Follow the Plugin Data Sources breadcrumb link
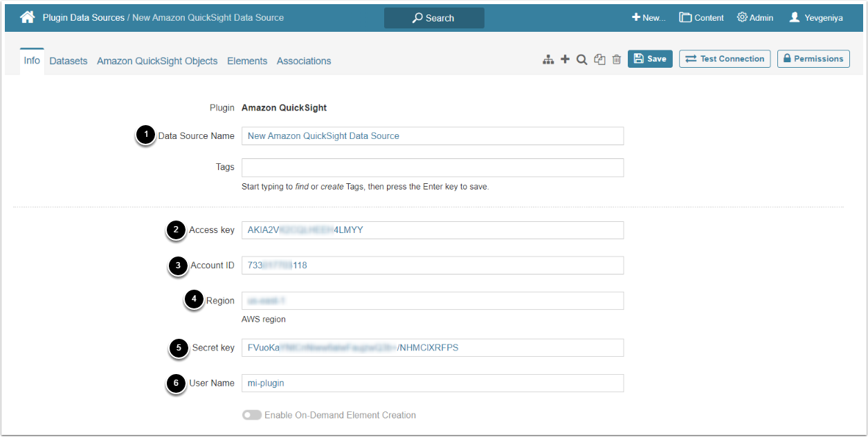Screen dimensions: 868x437 coord(83,17)
